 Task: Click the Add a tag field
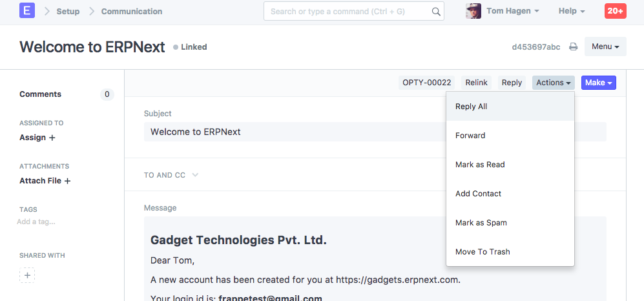37,222
